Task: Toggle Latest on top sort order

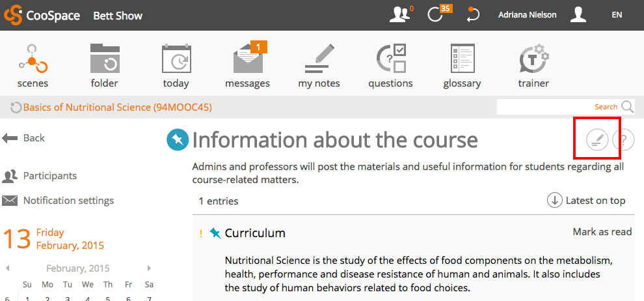Action: [586, 201]
